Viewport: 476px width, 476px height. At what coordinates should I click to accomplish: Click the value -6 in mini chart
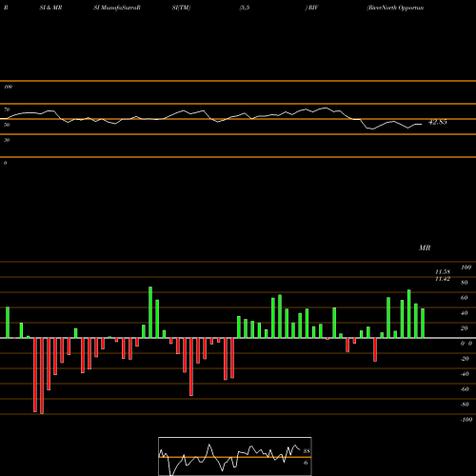click(x=306, y=463)
